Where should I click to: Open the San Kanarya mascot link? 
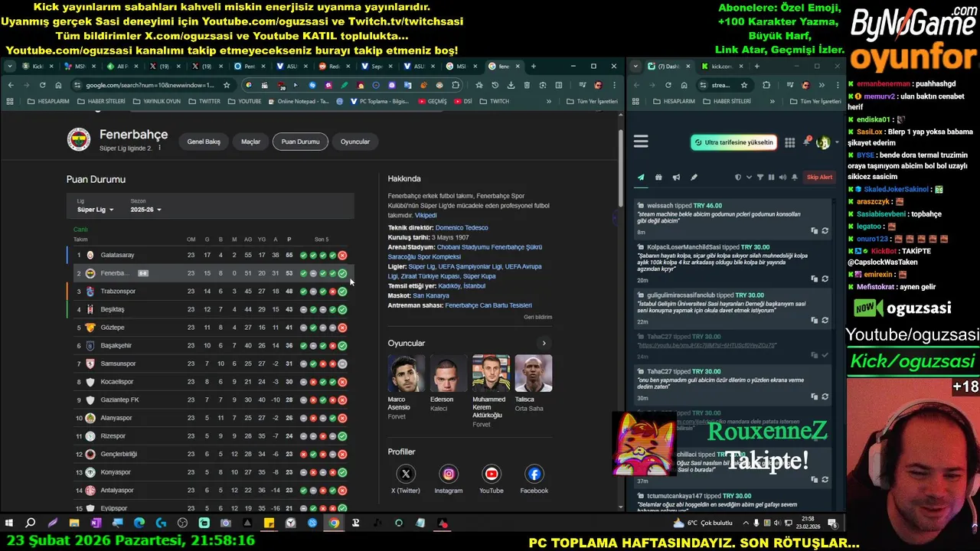(431, 295)
